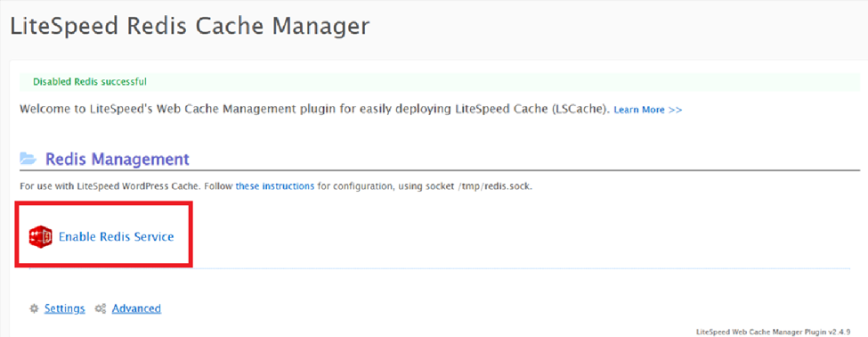Screen dimensions: 868x337
Task: Open the Settings link
Action: click(65, 308)
